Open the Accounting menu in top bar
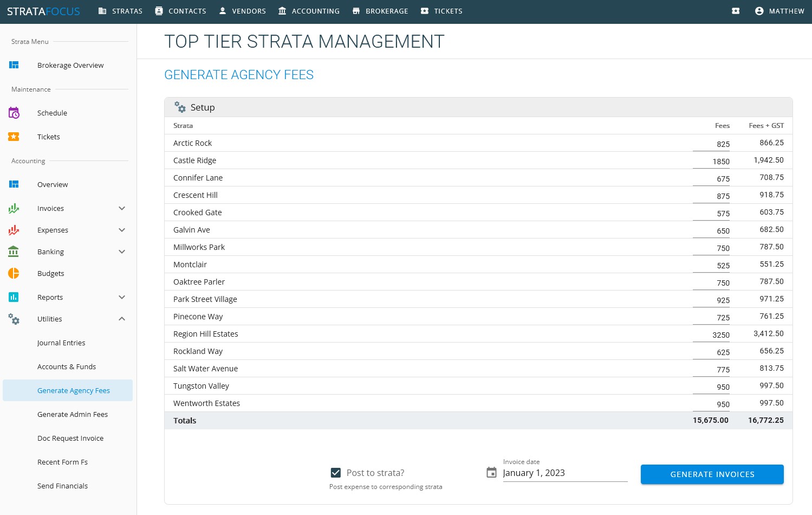The width and height of the screenshot is (812, 515). click(x=309, y=11)
